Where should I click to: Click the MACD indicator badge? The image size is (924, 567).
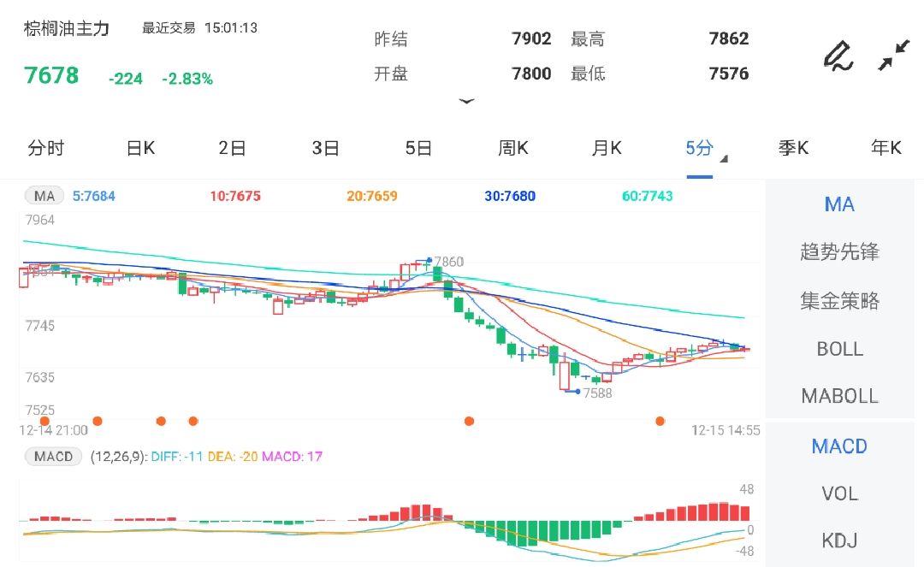pos(53,457)
